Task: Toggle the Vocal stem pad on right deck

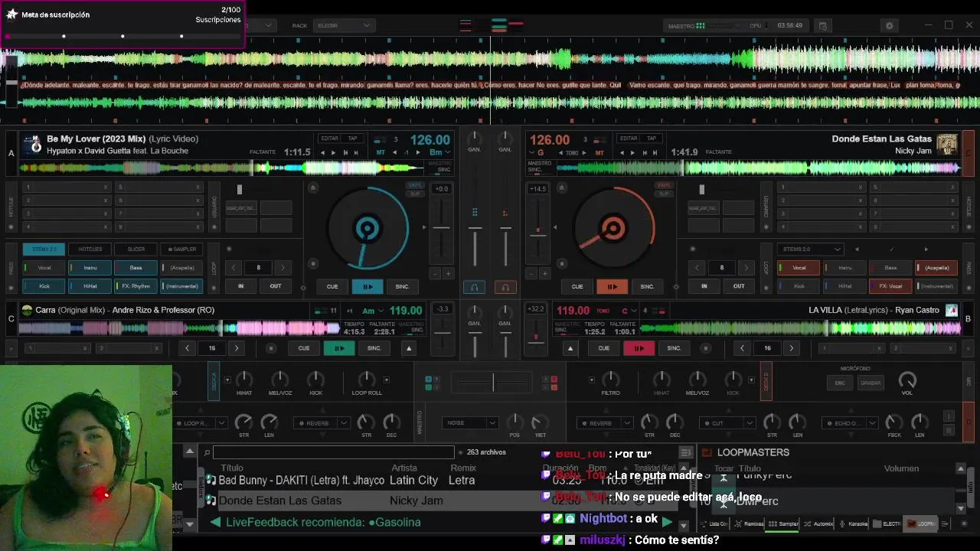Action: tap(799, 268)
